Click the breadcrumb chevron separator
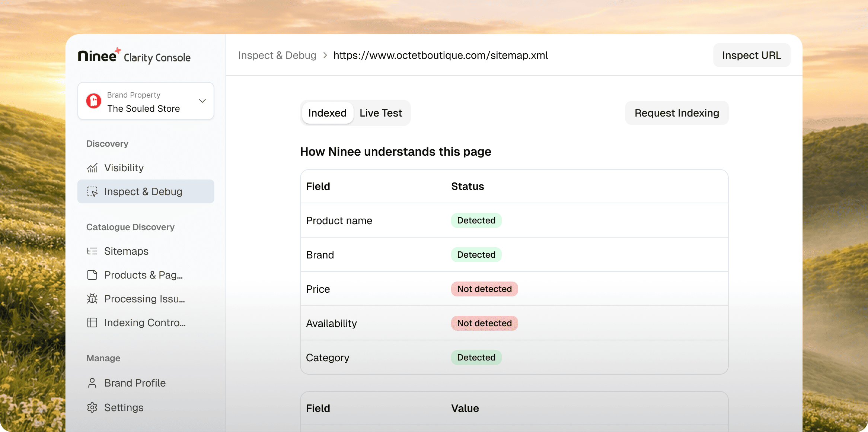The width and height of the screenshot is (868, 432). coord(325,55)
